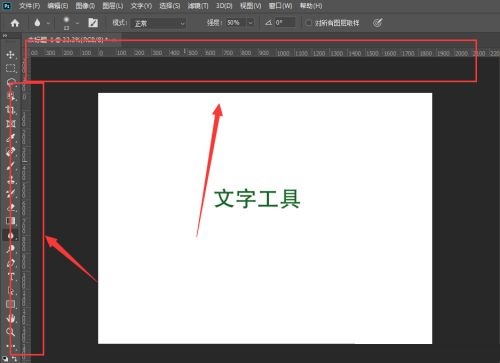
Task: Select the History Brush tool
Action: [10, 194]
